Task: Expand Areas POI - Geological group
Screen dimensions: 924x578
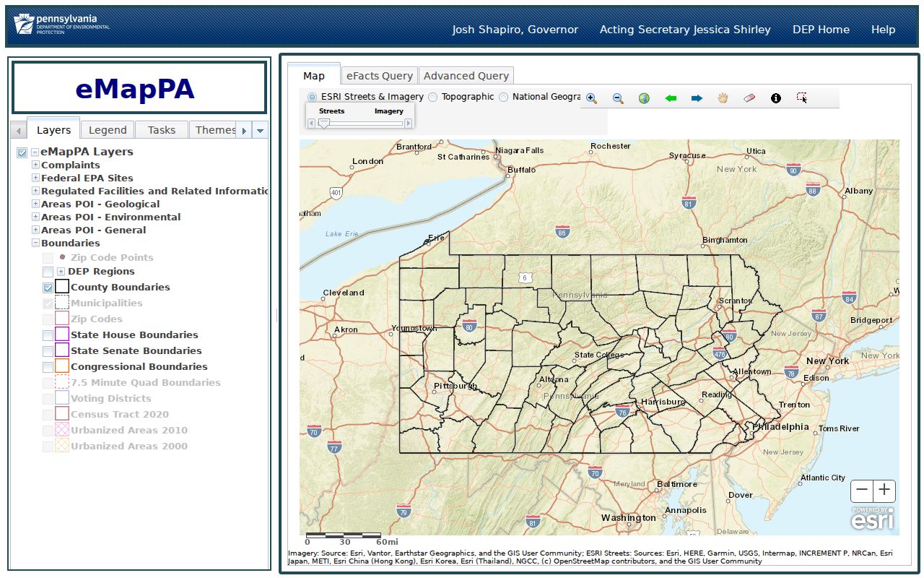Action: [x=35, y=204]
